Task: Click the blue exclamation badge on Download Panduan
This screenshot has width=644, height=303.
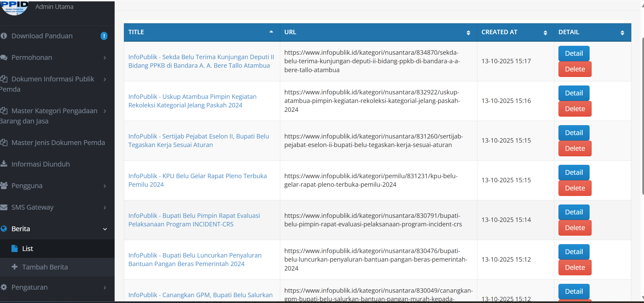Action: click(104, 36)
